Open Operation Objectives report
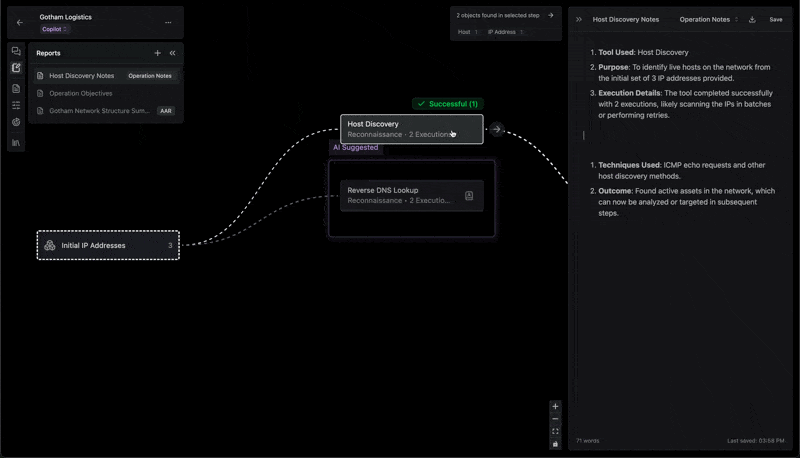Viewport: 800px width, 458px height. 80,93
